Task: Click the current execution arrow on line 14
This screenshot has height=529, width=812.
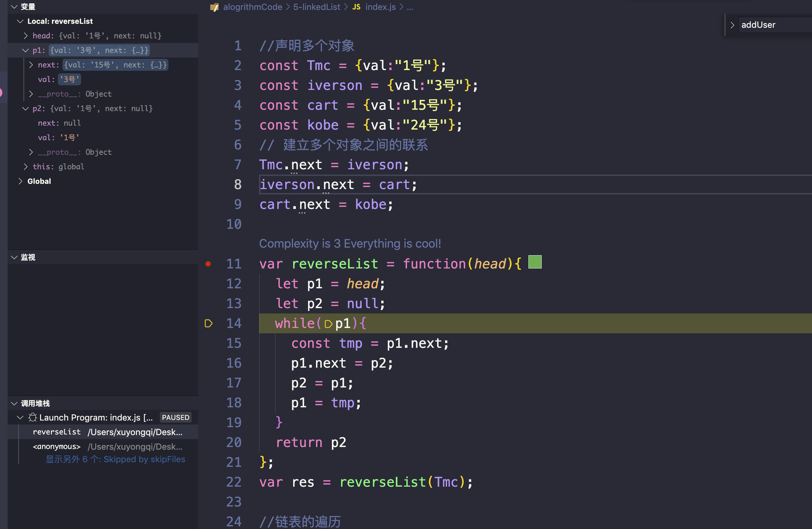Action: click(208, 323)
